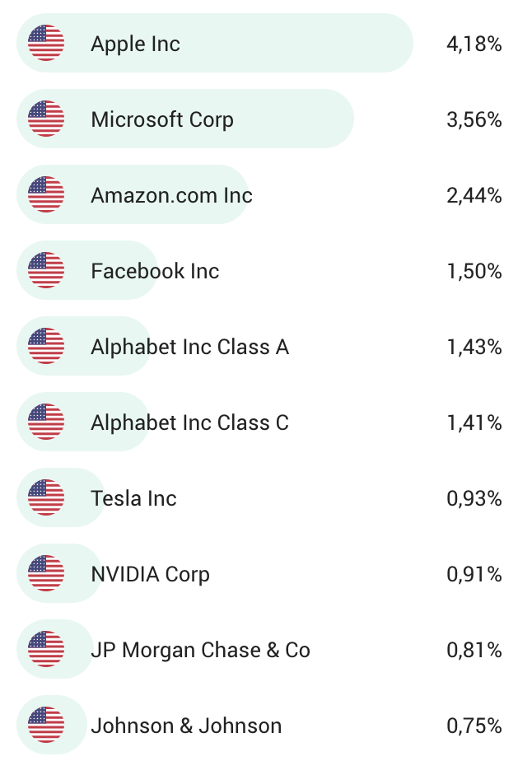
Task: Click the flag for Alphabet Inc Class A
Action: 46,346
